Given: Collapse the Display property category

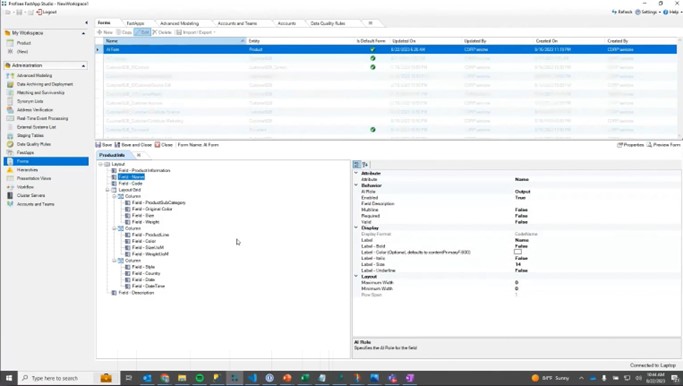Looking at the screenshot, I should 356,228.
